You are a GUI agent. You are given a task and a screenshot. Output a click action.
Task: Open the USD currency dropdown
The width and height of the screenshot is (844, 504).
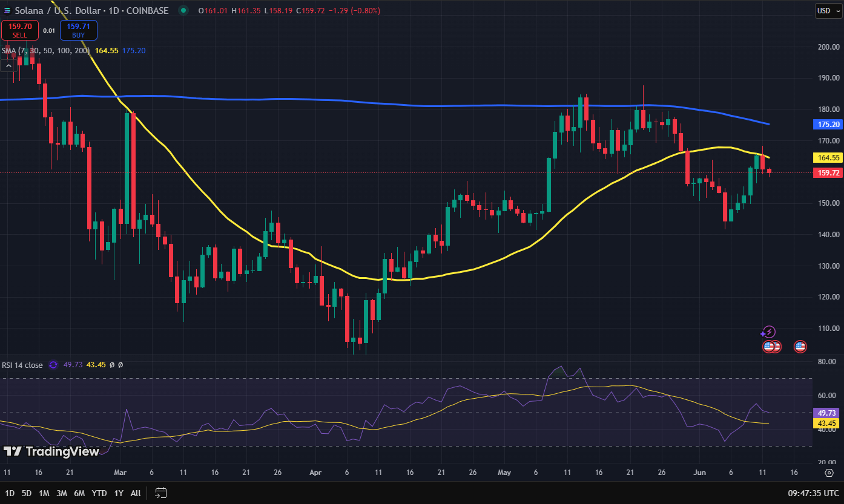tap(827, 10)
